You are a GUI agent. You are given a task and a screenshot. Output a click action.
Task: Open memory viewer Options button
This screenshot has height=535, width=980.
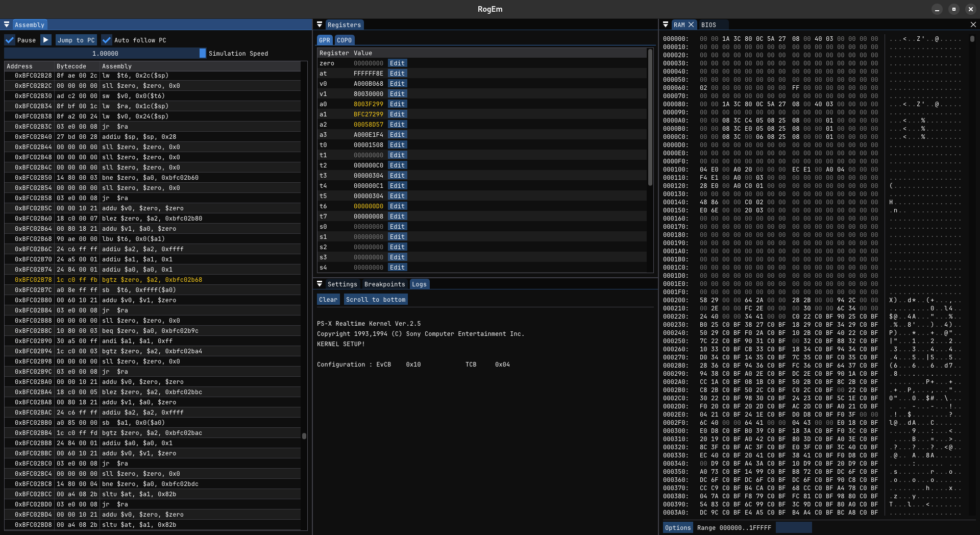[x=678, y=527]
